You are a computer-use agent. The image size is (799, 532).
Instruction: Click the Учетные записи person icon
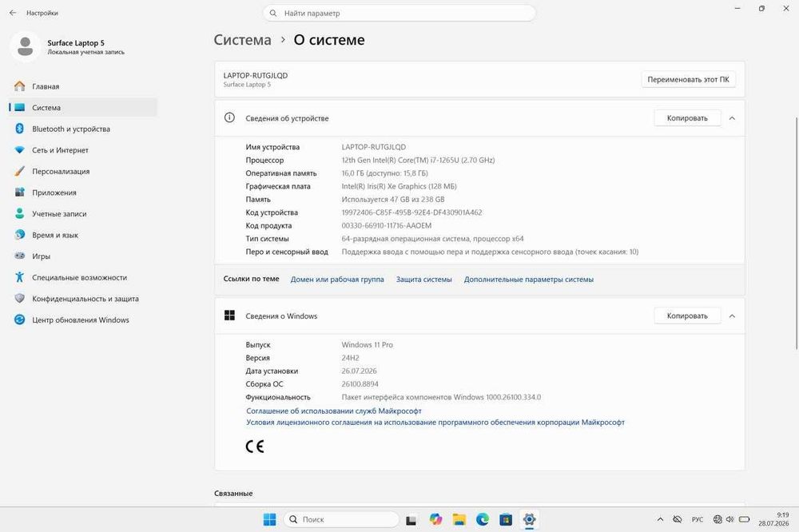19,213
